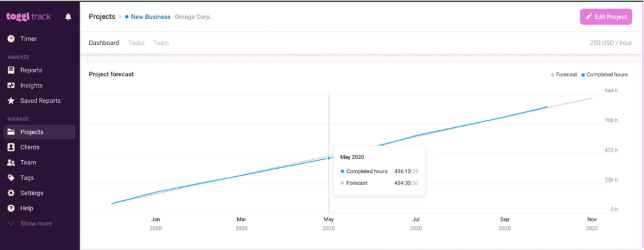644x250 pixels.
Task: Click the Timer clock icon
Action: 11,38
